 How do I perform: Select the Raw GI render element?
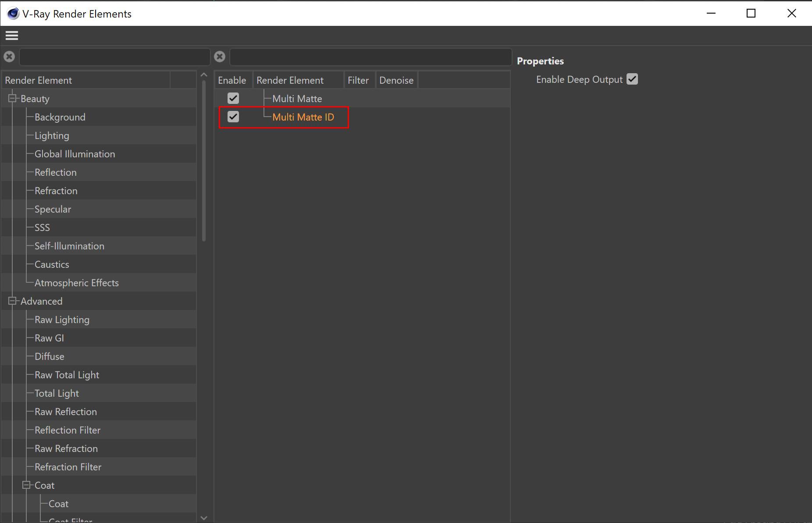pos(49,338)
